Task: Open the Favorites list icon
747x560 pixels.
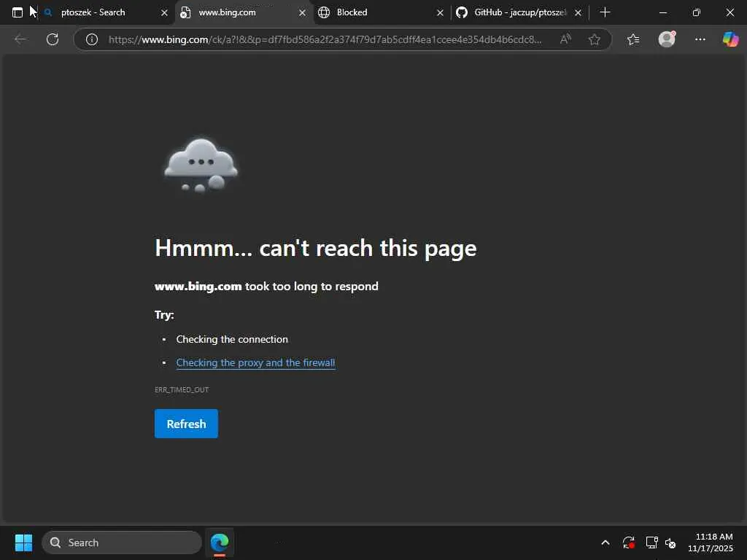Action: 633,39
